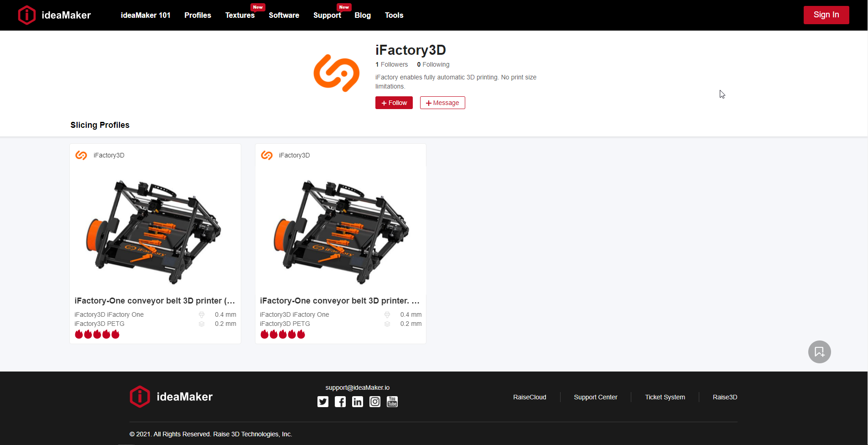Click 'iFactory3D PETG' text on first card
868x445 pixels.
99,324
